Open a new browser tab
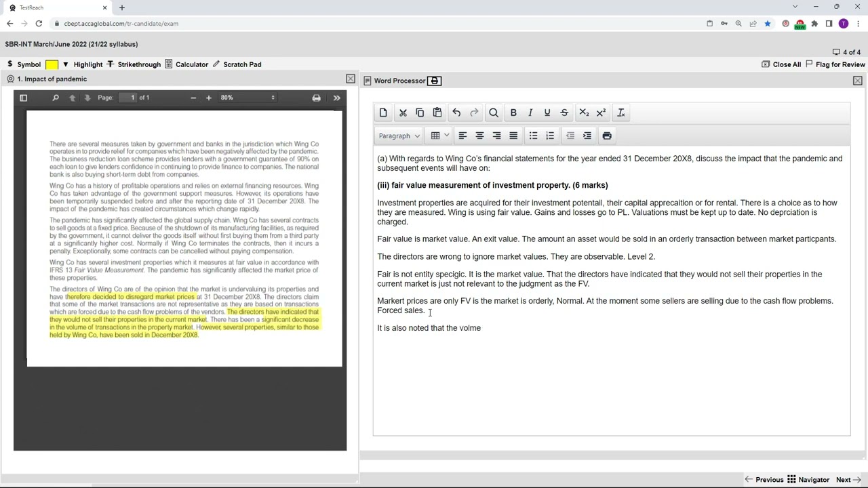 (122, 7)
